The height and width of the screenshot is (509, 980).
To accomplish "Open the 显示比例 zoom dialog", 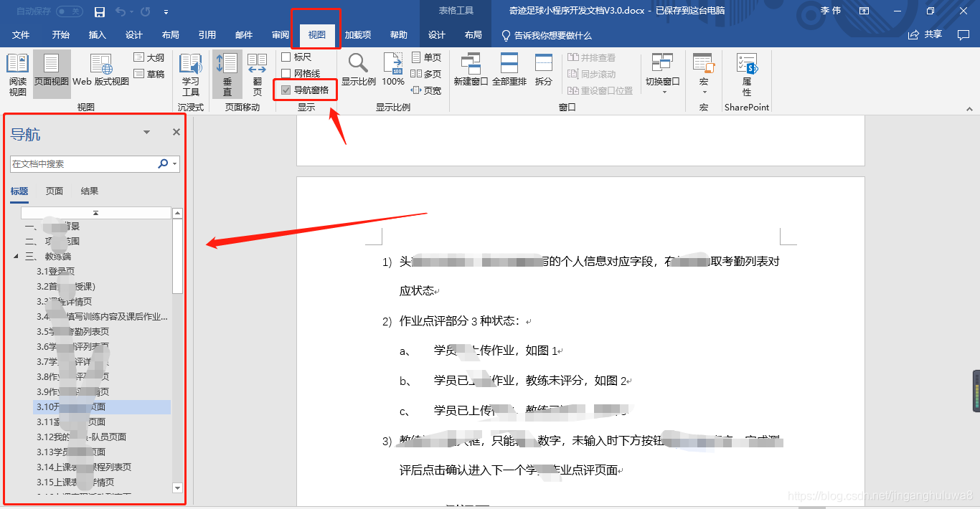I will [x=358, y=70].
